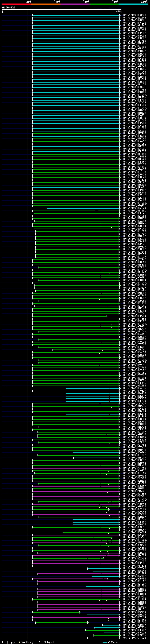Select UniRef100_O65388 label
The height and width of the screenshot is (644, 150).
[x=135, y=514]
